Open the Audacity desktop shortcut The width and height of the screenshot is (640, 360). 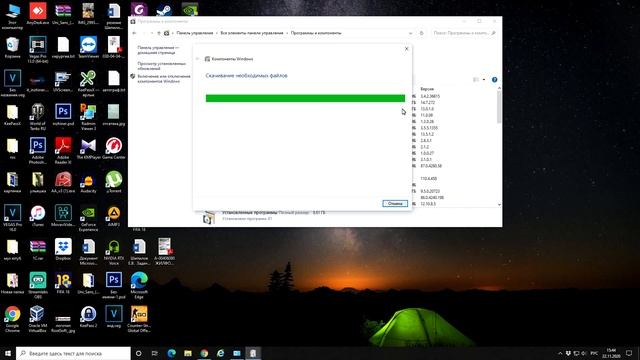click(x=88, y=182)
